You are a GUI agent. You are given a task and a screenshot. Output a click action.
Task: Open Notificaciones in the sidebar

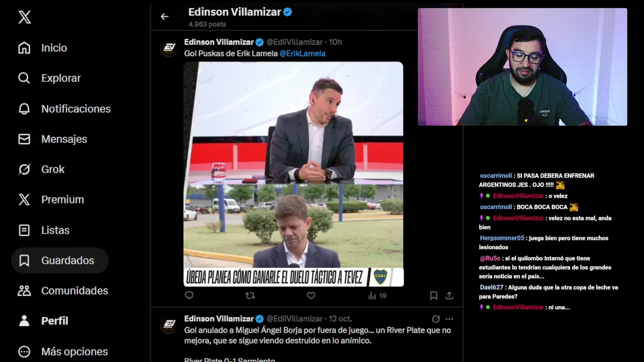click(x=64, y=109)
